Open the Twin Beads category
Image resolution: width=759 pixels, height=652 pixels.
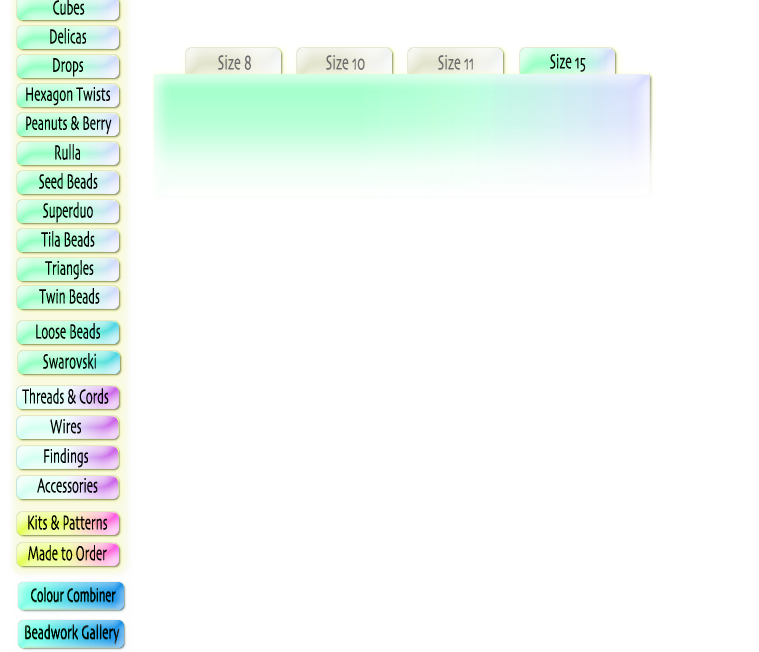68,298
